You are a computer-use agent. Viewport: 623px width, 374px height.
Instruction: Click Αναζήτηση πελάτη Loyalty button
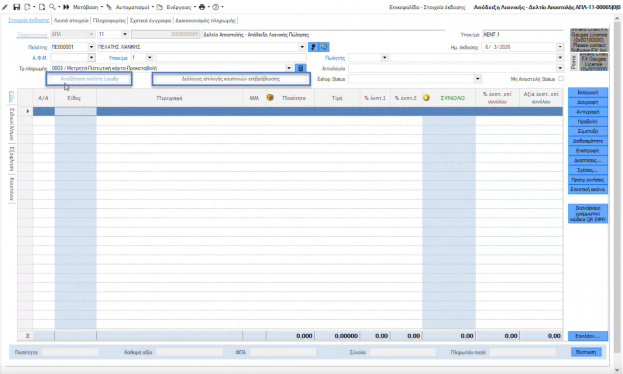pos(89,79)
